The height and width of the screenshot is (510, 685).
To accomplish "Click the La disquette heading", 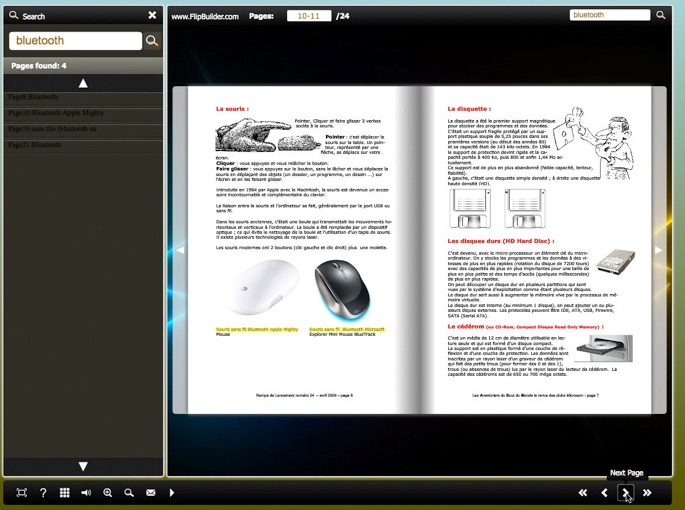I will tap(469, 109).
